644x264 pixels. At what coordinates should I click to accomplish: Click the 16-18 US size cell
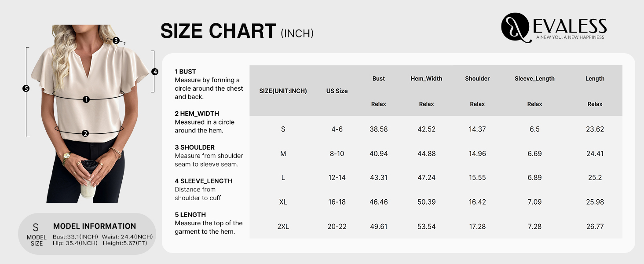(x=337, y=202)
